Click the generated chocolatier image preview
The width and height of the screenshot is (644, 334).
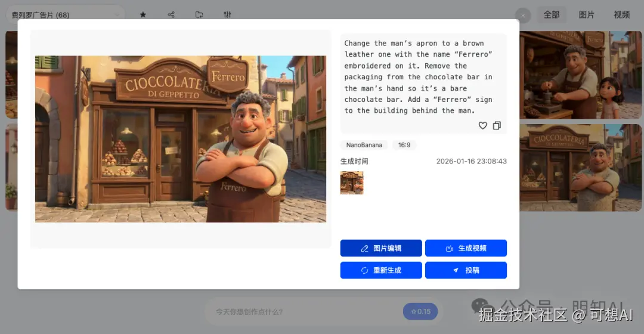[x=181, y=140]
